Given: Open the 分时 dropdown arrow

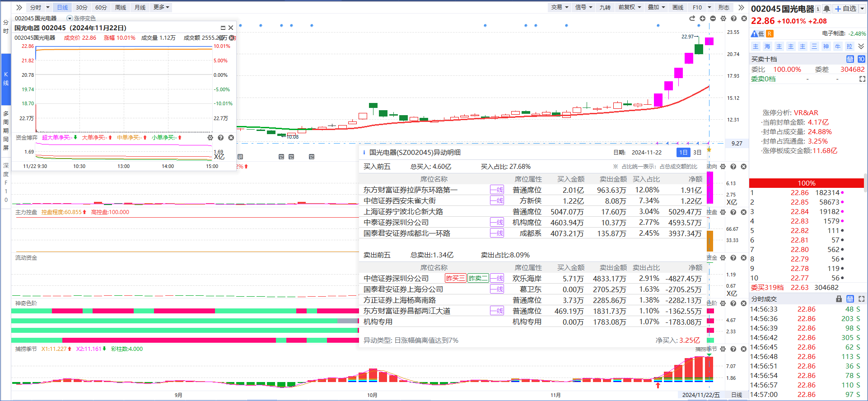Looking at the screenshot, I should 48,7.
